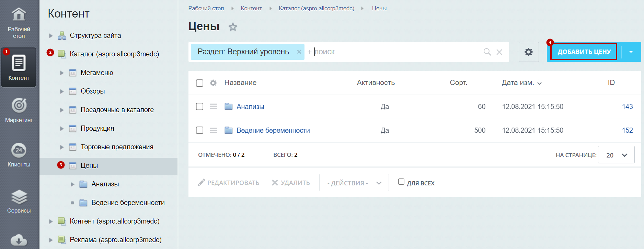Open the column settings gear in the table header
Image resolution: width=644 pixels, height=249 pixels.
213,83
